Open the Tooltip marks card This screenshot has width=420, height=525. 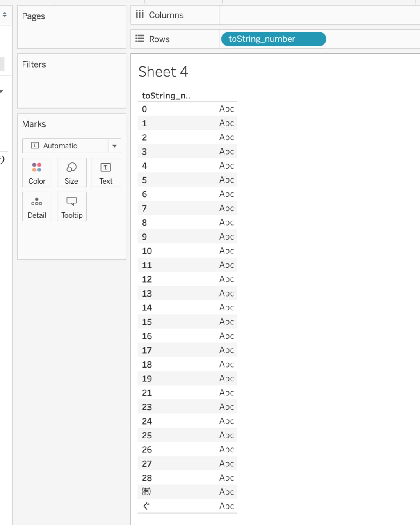coord(71,207)
